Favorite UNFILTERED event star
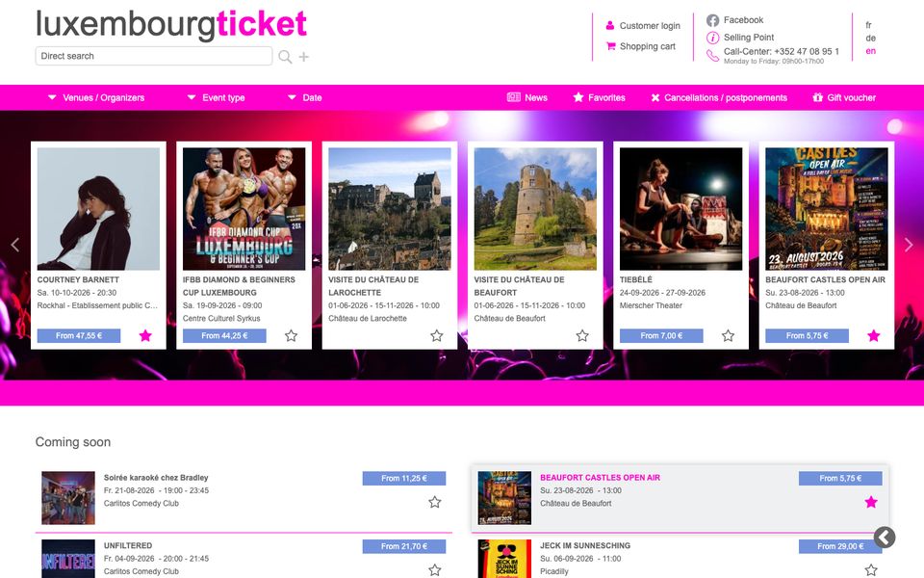 click(435, 569)
